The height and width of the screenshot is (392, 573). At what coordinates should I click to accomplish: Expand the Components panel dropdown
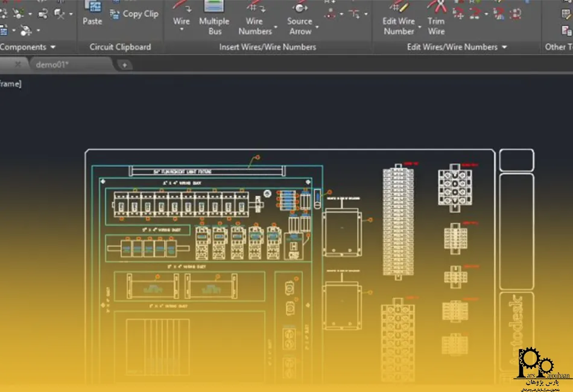point(52,47)
